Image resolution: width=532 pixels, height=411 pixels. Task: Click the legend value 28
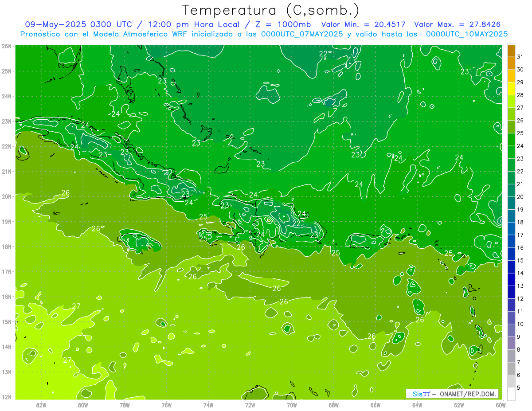520,95
